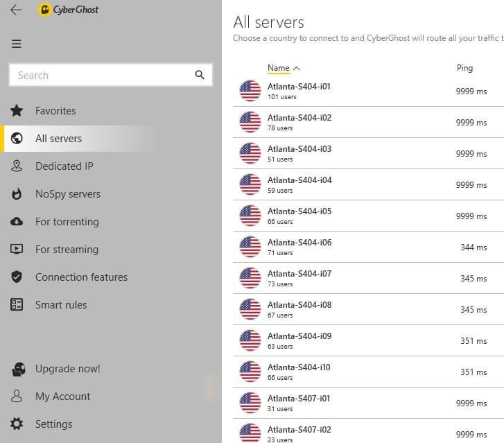Click 351 ms ping of Atlanta-S404-i09
Image resolution: width=504 pixels, height=443 pixels.
(x=473, y=341)
